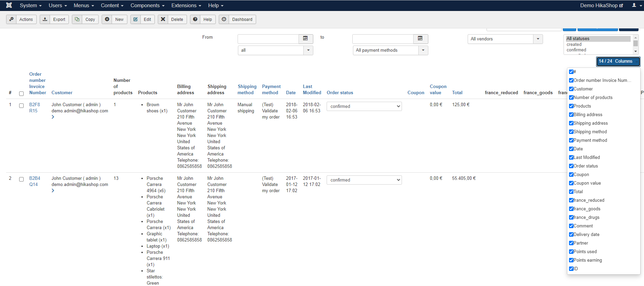
Task: Click the Joomla logo icon
Action: pyautogui.click(x=9, y=5)
